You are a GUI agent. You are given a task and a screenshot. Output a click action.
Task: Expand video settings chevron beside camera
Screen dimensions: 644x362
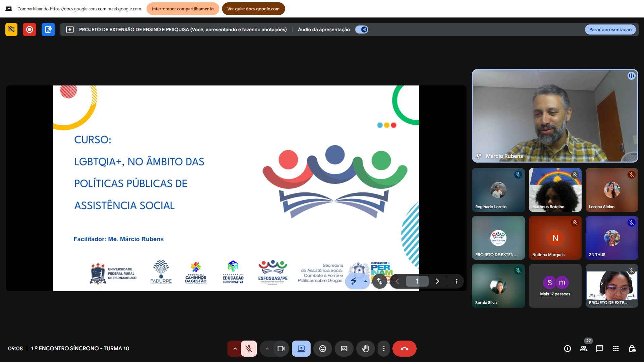(267, 349)
